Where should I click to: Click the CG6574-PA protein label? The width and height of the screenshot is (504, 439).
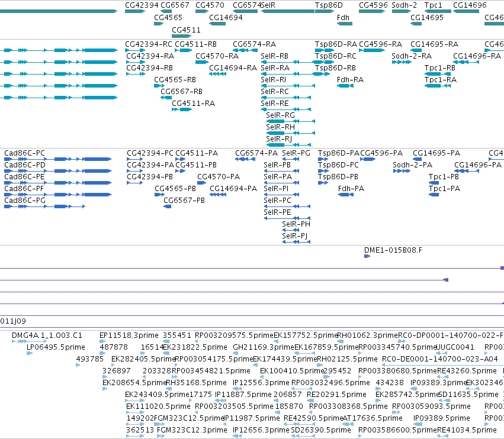[256, 153]
